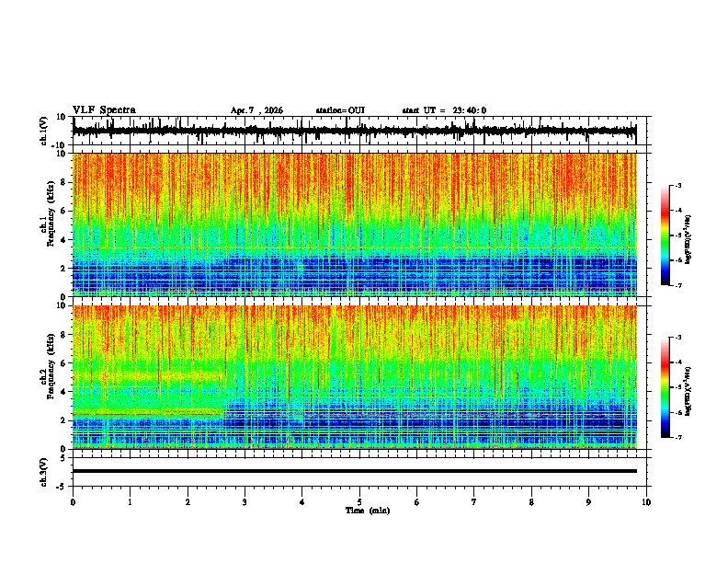
Task: Click the "0" tick on the Time axis
Action: (73, 502)
